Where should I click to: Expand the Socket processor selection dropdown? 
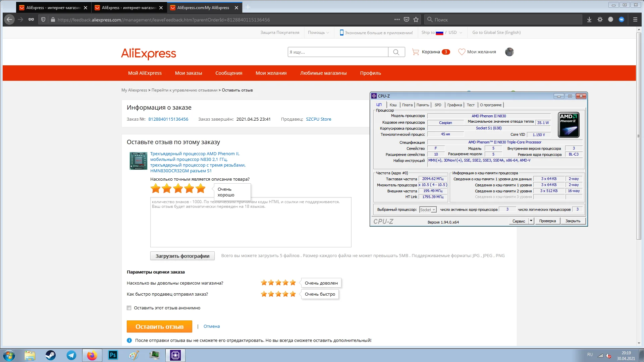(x=434, y=210)
